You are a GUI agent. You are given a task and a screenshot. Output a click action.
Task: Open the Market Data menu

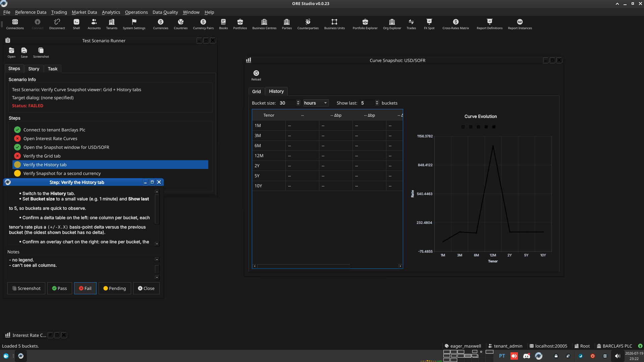(x=84, y=12)
